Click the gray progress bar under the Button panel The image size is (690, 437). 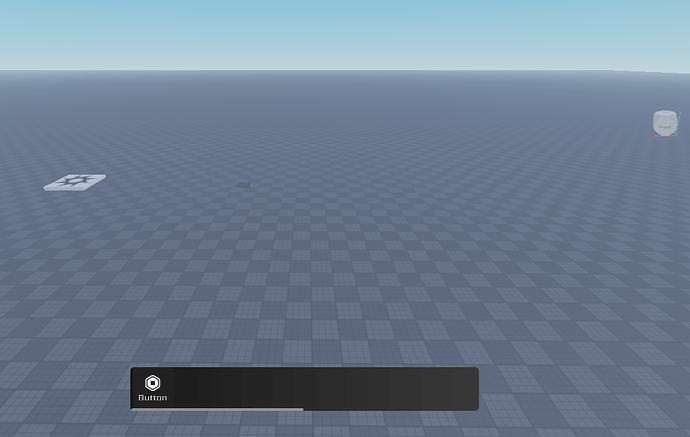(217, 409)
